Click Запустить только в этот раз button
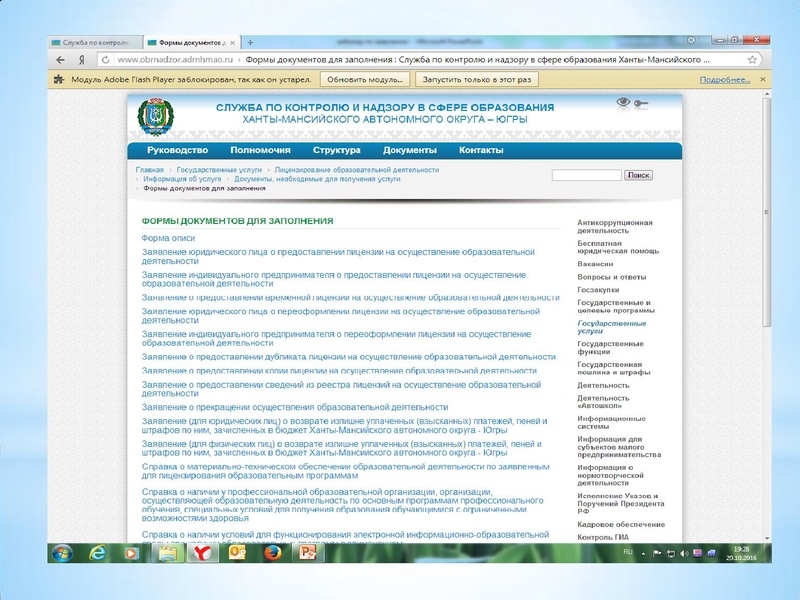Image resolution: width=800 pixels, height=600 pixels. pos(478,79)
